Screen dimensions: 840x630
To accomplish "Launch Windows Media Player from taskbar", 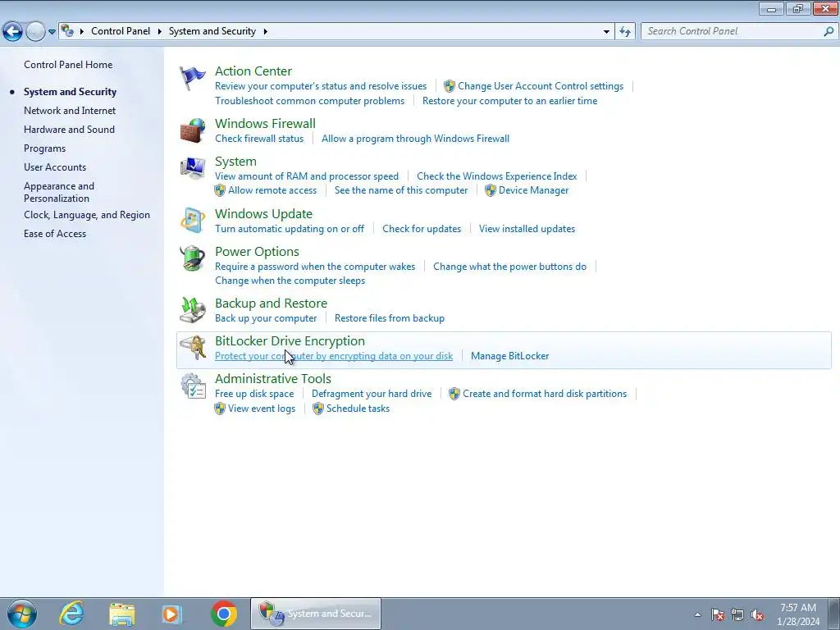I will 172,614.
